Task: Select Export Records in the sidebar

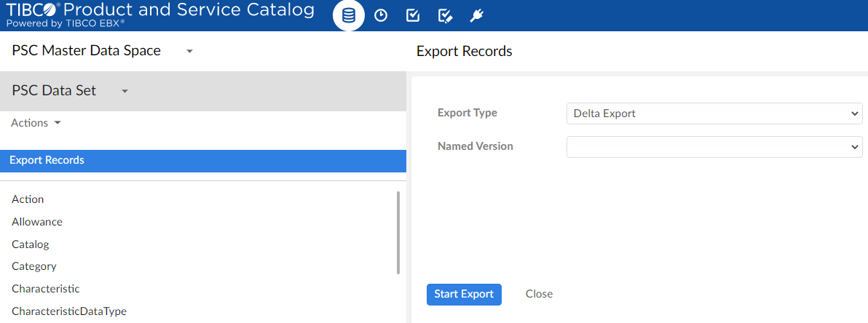Action: click(x=47, y=160)
